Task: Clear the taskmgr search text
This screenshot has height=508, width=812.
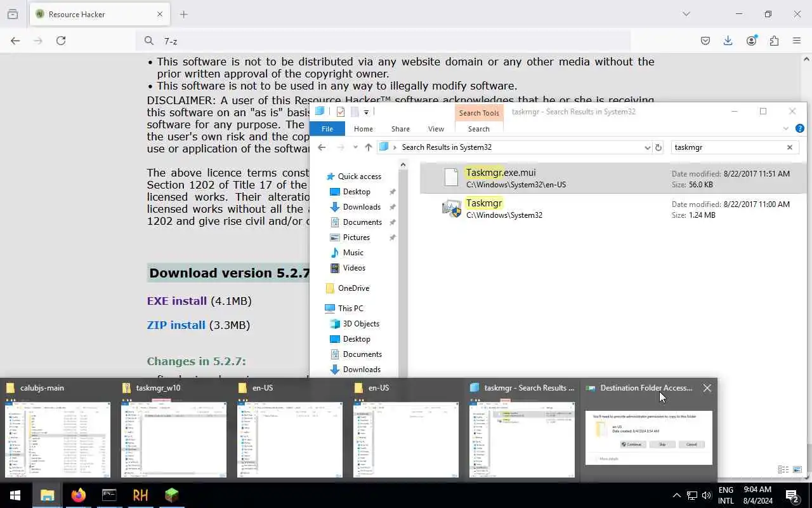Action: coord(790,147)
